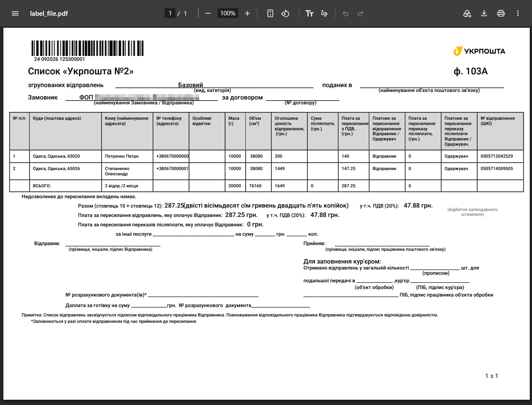This screenshot has width=532, height=405.
Task: Click recipient name Степаненко Олександр
Action: 117,171
